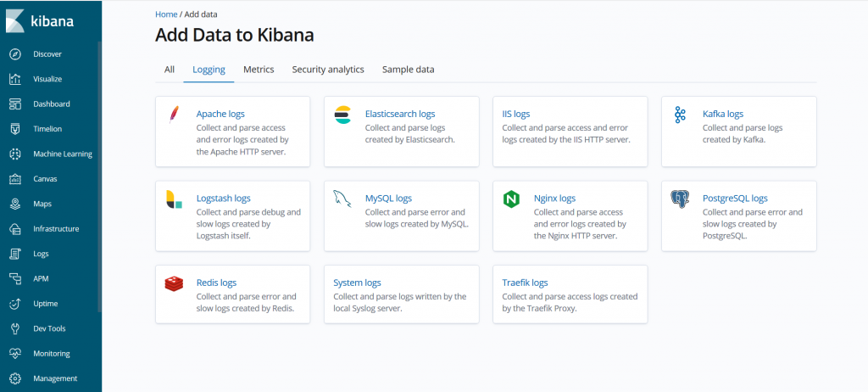Open APM sidebar icon
Viewport: 868px width, 392px height.
[15, 278]
